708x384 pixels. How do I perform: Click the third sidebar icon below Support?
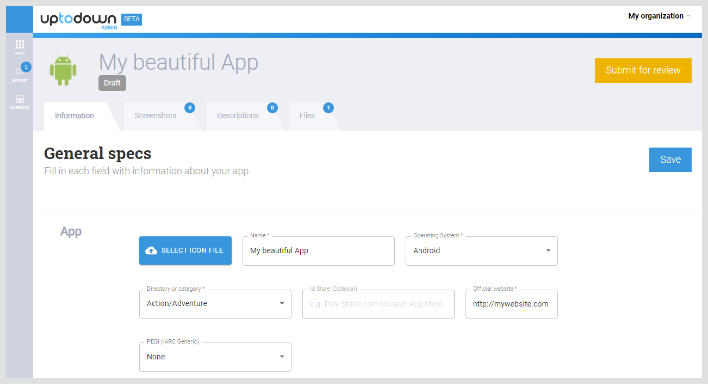point(19,102)
